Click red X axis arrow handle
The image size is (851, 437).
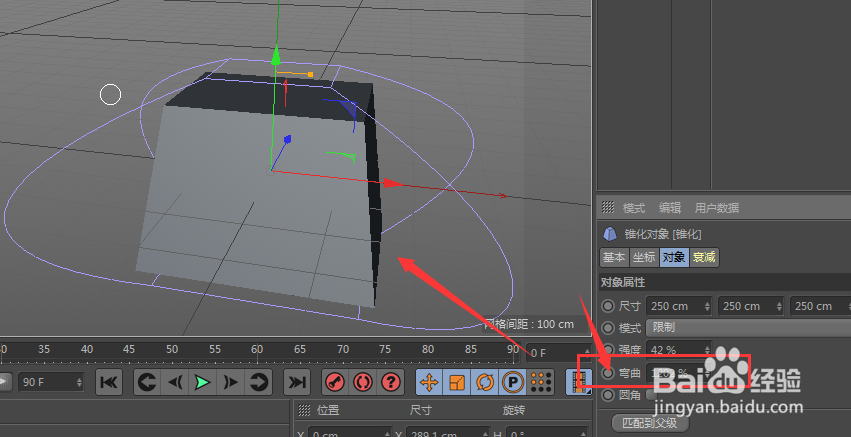(x=393, y=183)
